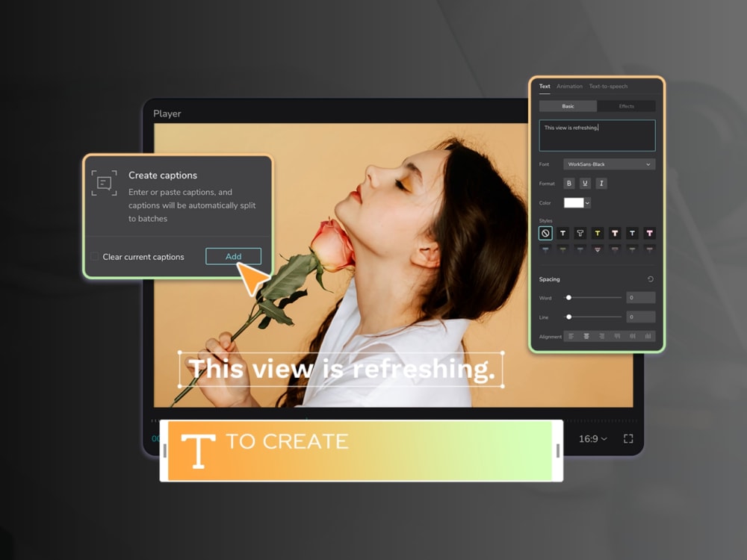The width and height of the screenshot is (747, 560).
Task: Apply the outlined hollow T text style
Action: [x=580, y=233]
